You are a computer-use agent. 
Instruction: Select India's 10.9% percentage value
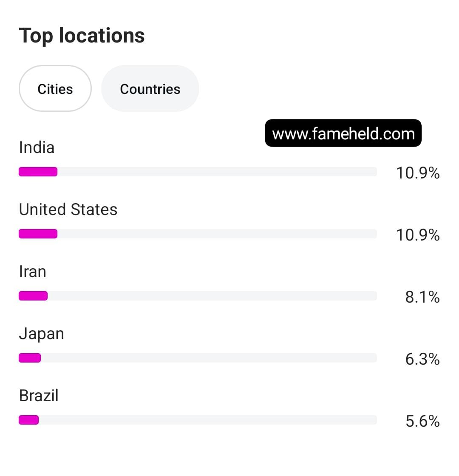417,173
